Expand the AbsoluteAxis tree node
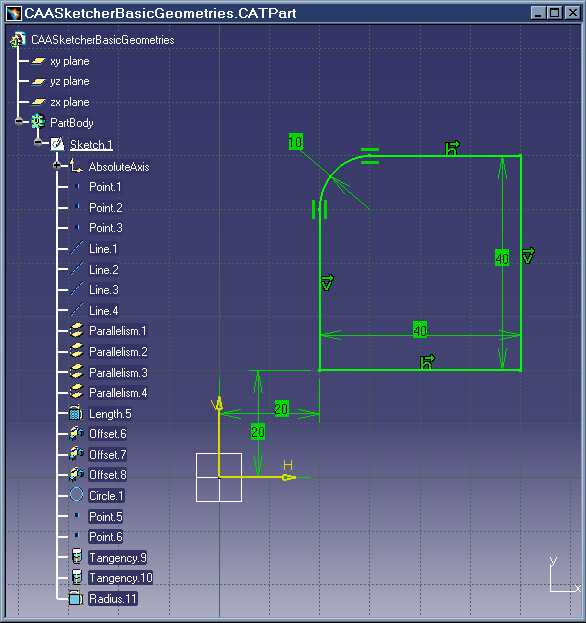586x623 pixels. point(56,165)
